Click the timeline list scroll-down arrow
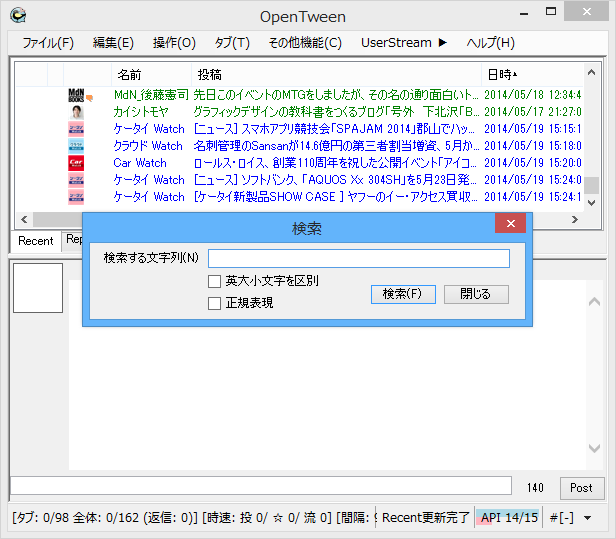 coord(591,203)
